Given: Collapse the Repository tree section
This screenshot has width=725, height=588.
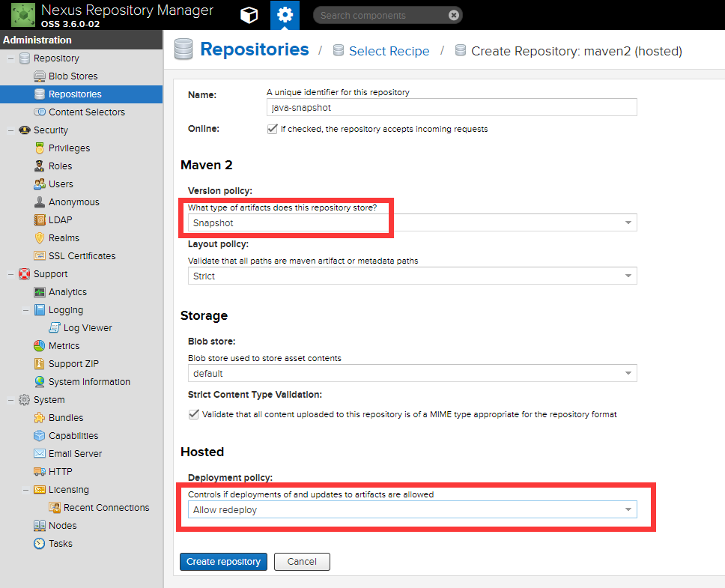Looking at the screenshot, I should pos(10,58).
